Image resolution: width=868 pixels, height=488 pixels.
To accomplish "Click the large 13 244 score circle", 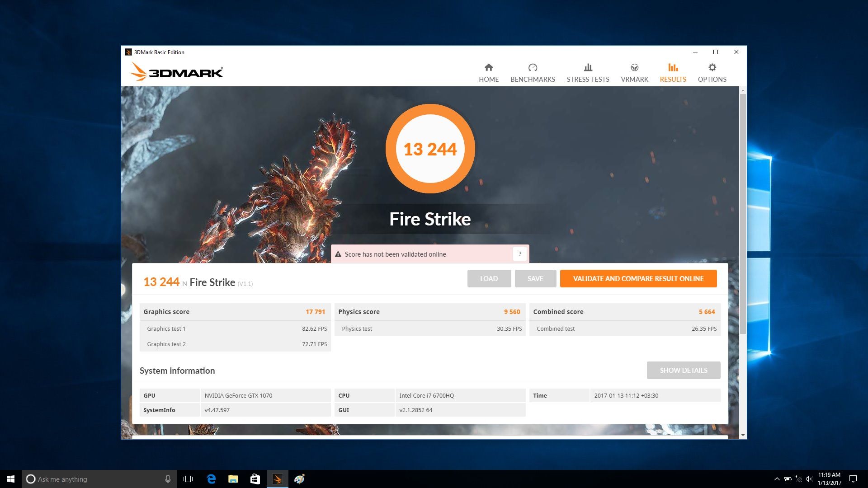I will click(430, 149).
